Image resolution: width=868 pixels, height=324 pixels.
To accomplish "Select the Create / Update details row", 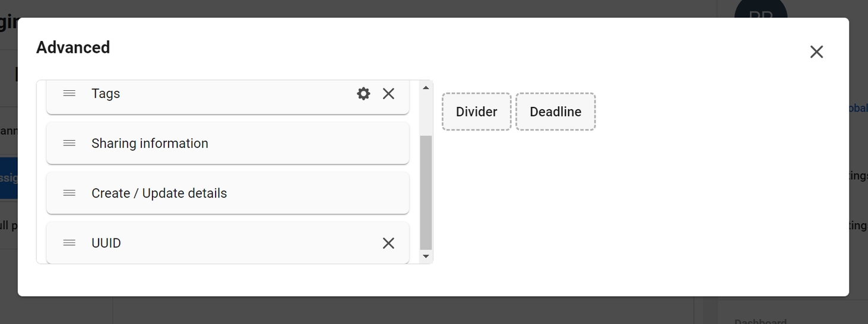I will pyautogui.click(x=159, y=193).
